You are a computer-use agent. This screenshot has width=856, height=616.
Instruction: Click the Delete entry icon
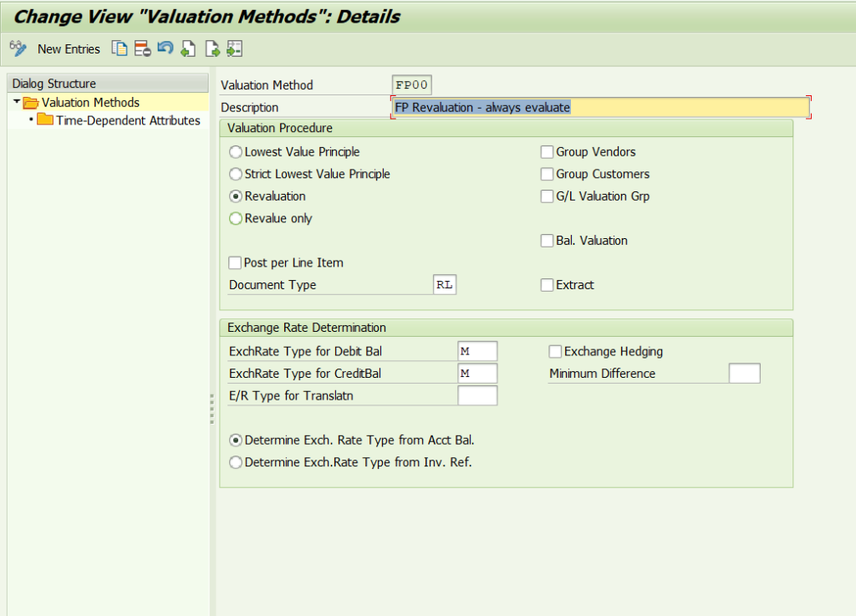coord(141,48)
